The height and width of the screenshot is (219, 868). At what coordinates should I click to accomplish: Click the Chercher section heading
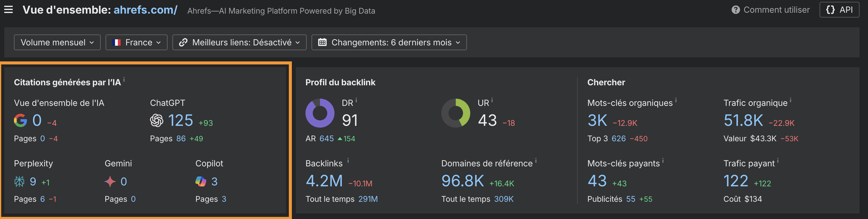coord(606,82)
